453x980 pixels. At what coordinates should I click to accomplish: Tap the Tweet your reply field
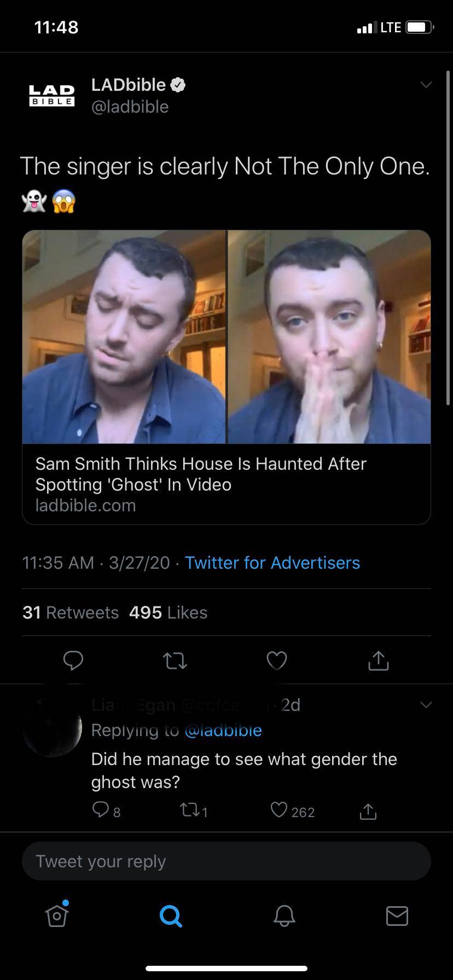pos(226,861)
